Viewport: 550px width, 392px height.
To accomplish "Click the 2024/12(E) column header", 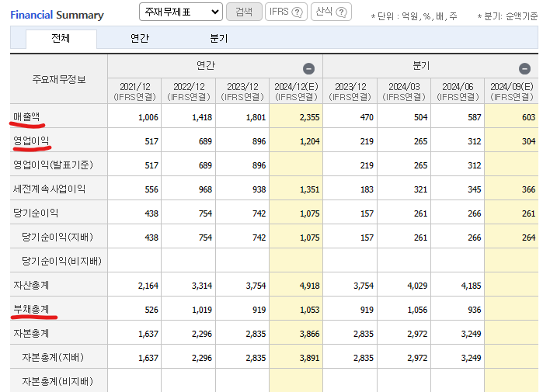I will coord(296,91).
